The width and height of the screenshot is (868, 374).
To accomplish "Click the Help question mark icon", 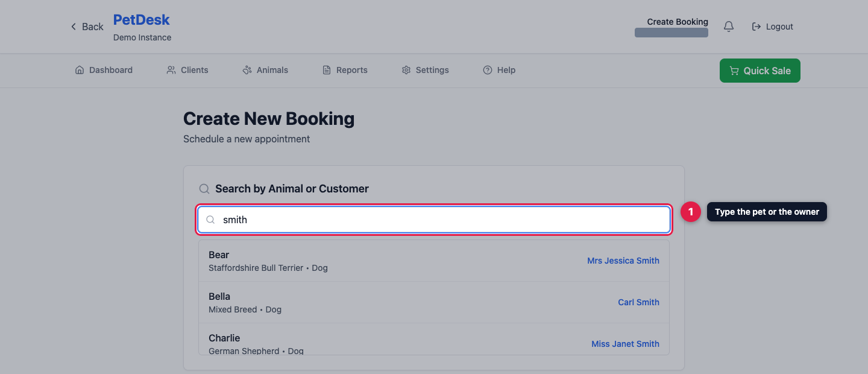I will [488, 70].
